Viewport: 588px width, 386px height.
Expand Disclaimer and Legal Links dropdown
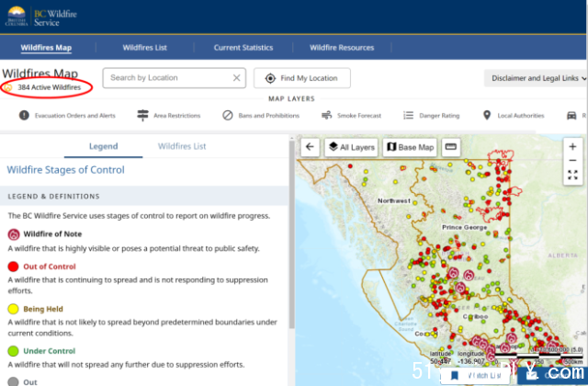536,78
